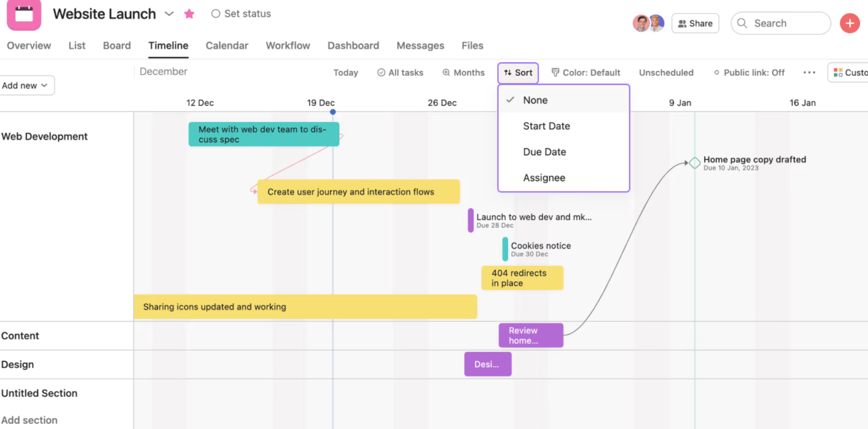Screen dimensions: 868x429
Task: Toggle Public link: Off
Action: (x=749, y=73)
